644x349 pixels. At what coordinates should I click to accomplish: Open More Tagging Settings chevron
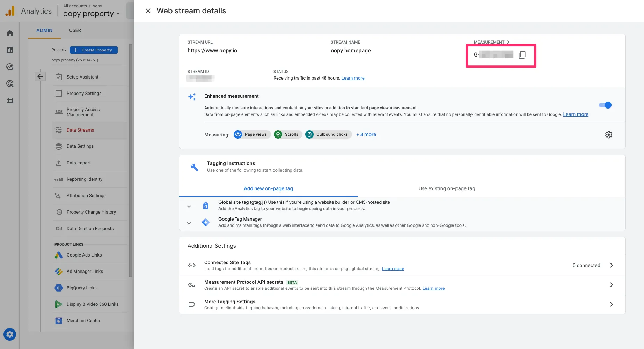pos(612,304)
